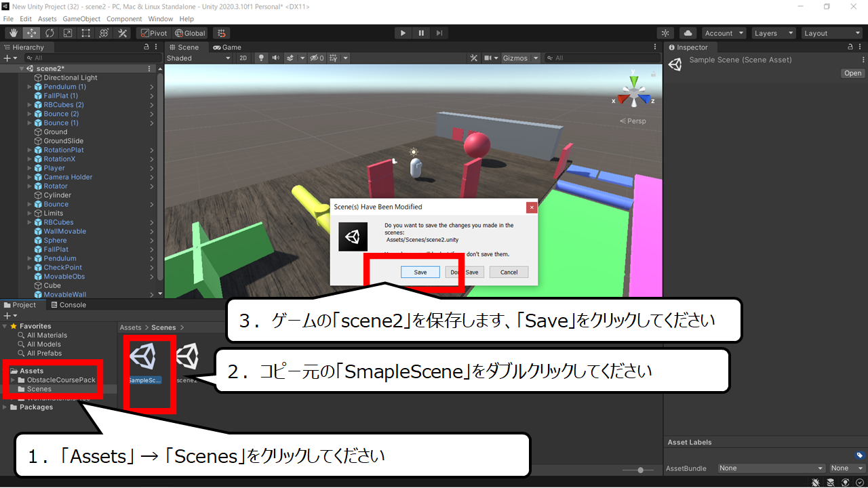868x488 pixels.
Task: Select the Scale tool
Action: pyautogui.click(x=68, y=33)
